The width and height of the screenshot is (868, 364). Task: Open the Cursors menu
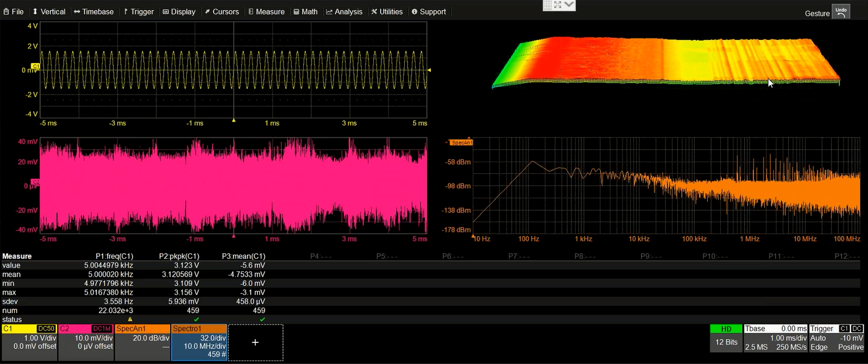tap(222, 11)
